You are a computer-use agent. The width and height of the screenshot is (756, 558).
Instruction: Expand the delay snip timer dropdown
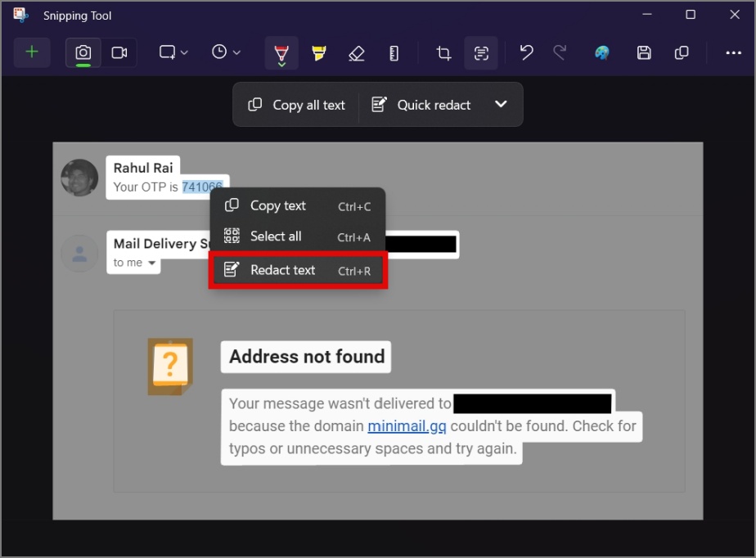[x=226, y=52]
